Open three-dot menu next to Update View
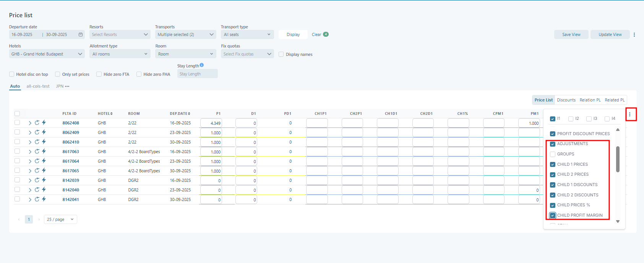Screen dimensions: 644x263 [x=634, y=34]
